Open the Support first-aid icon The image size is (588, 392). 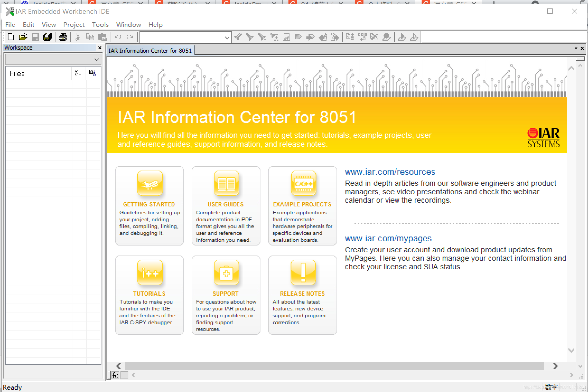(x=226, y=272)
